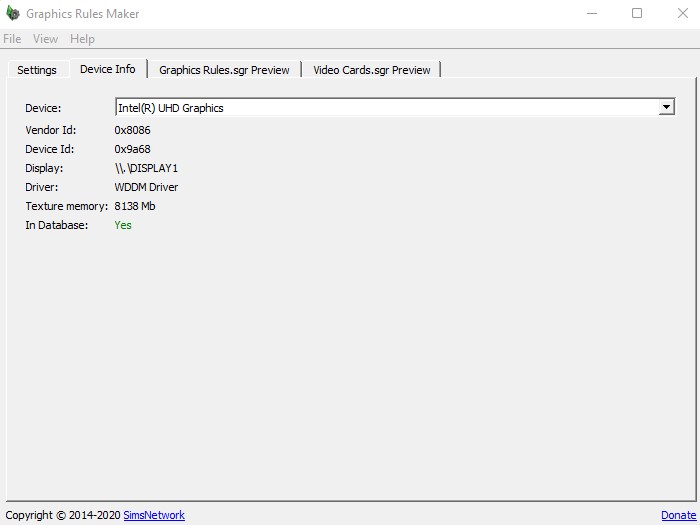This screenshot has width=700, height=525.
Task: Click the Texture memory value 8138 Mb
Action: click(x=135, y=206)
